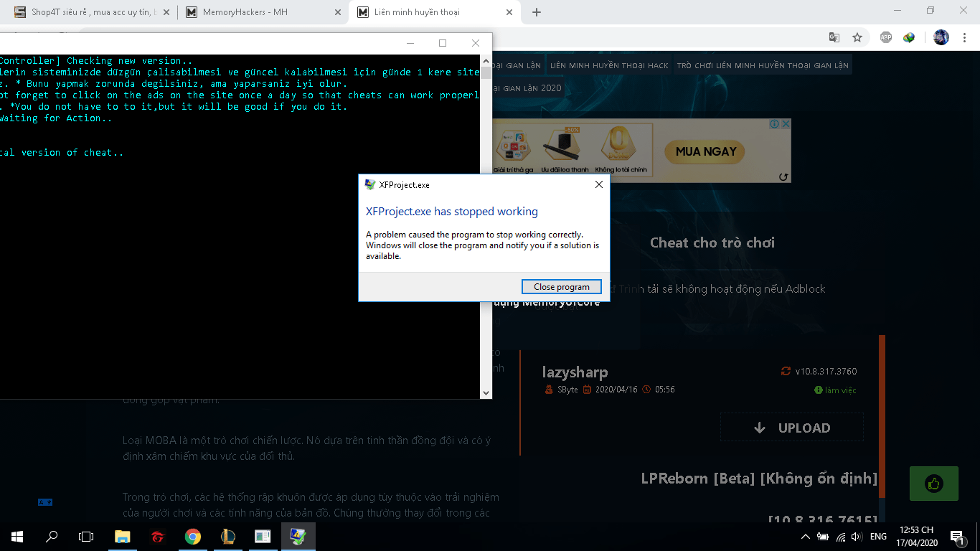Open Chrome profile avatar
Screen dimensions: 980x551
(941, 37)
